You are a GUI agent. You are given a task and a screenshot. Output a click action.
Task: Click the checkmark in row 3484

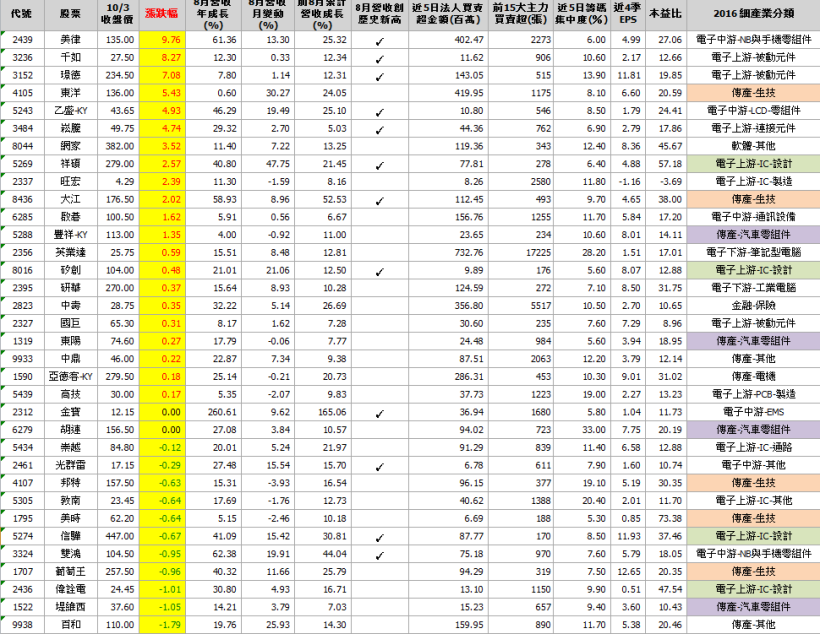(x=380, y=130)
